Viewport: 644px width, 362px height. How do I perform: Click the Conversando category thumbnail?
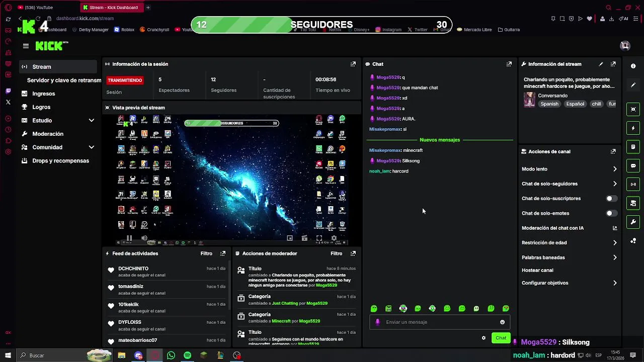(x=529, y=100)
